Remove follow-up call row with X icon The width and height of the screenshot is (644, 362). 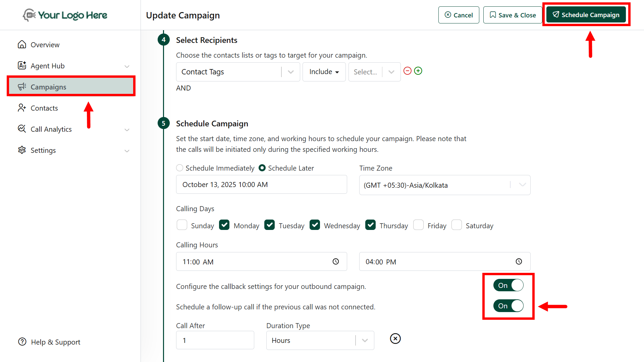395,339
